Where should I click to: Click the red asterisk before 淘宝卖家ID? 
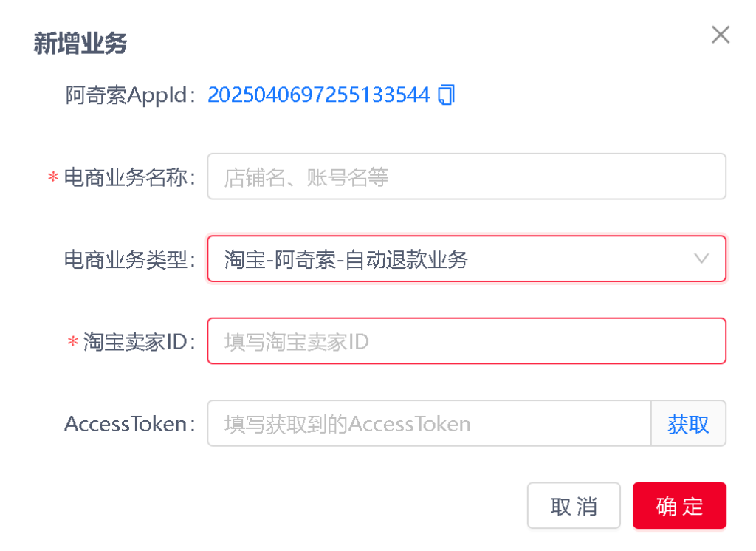point(72,342)
